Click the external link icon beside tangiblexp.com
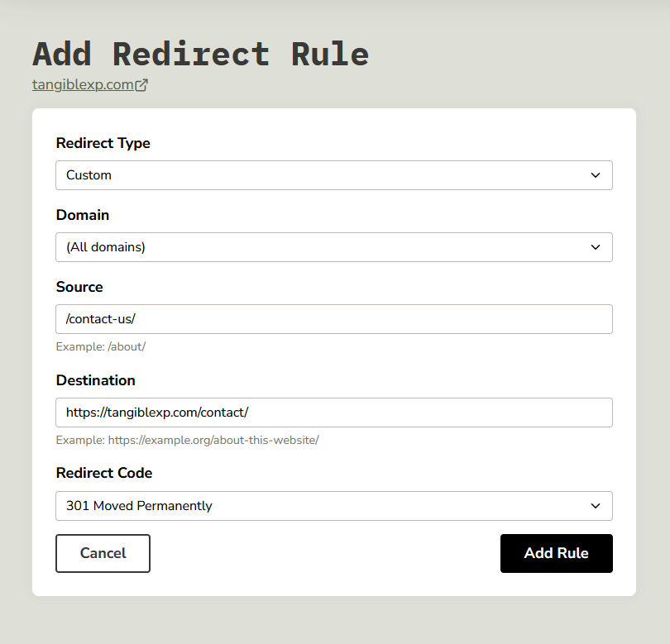The width and height of the screenshot is (670, 644). (141, 84)
